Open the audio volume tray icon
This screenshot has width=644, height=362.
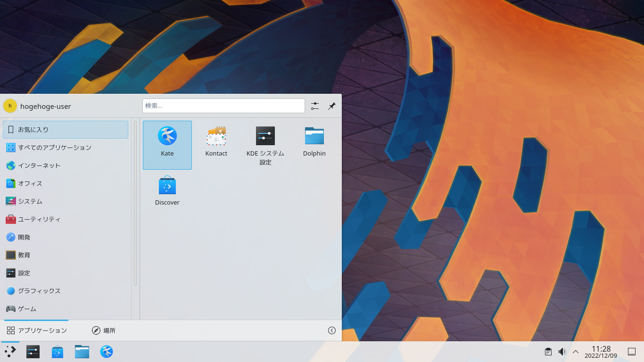562,352
